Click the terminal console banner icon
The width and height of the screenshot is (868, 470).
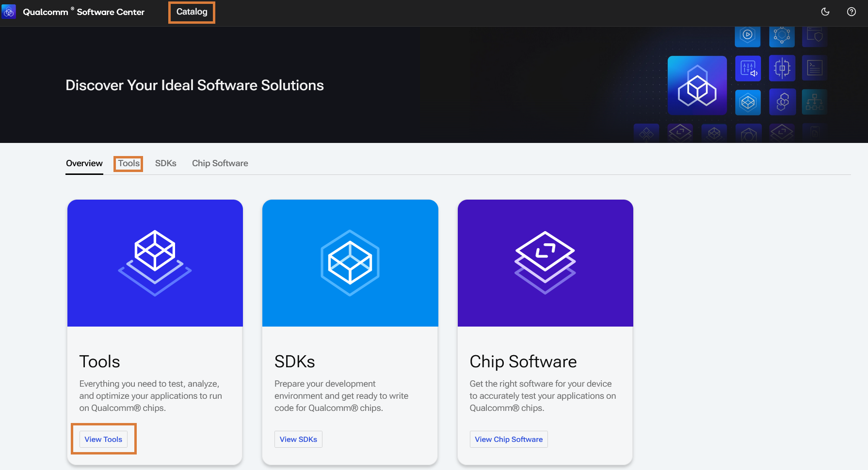815,68
